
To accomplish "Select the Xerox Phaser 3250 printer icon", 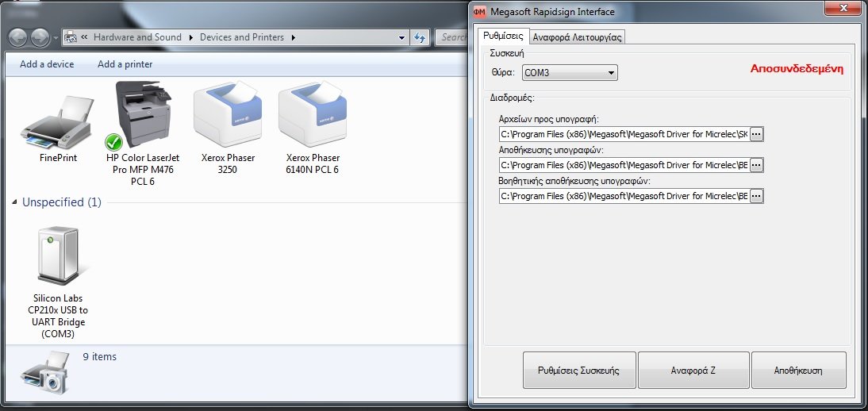I will pyautogui.click(x=228, y=115).
